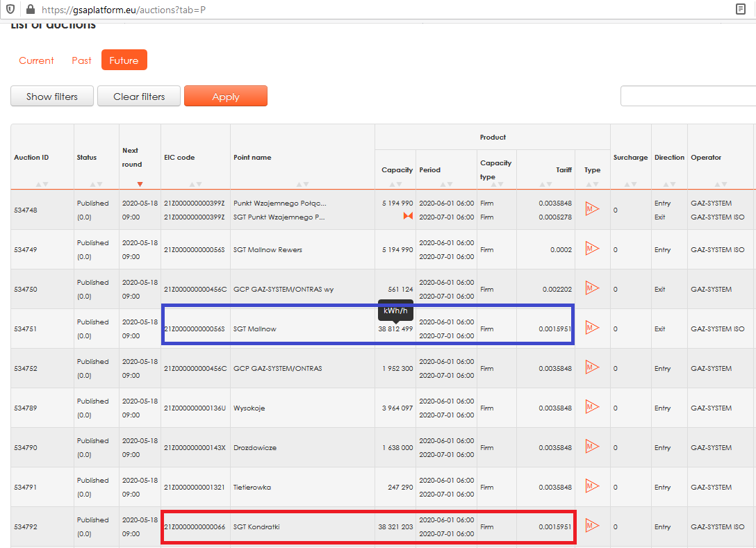Select auction ID 534791

tap(26, 487)
